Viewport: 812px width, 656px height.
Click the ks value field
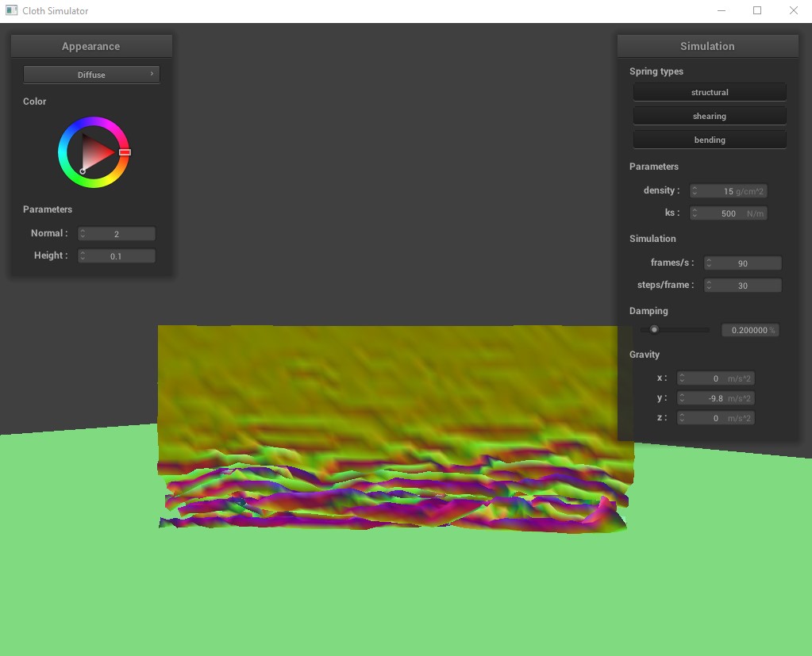(728, 213)
